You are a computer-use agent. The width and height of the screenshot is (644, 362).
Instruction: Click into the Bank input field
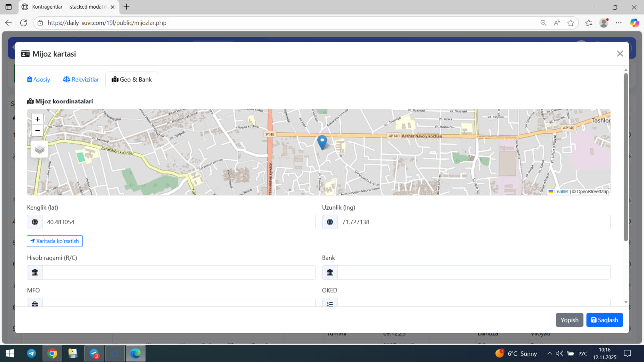click(473, 273)
